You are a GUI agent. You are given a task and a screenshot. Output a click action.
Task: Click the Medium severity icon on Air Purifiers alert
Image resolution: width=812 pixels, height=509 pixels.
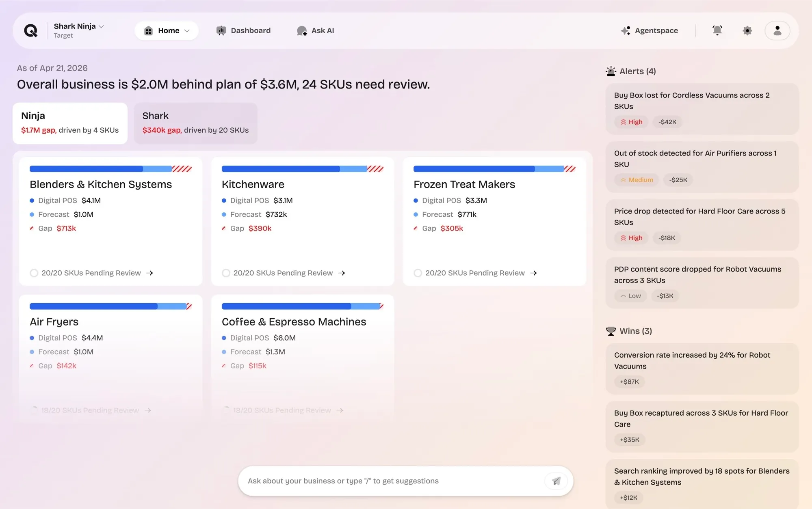click(623, 180)
